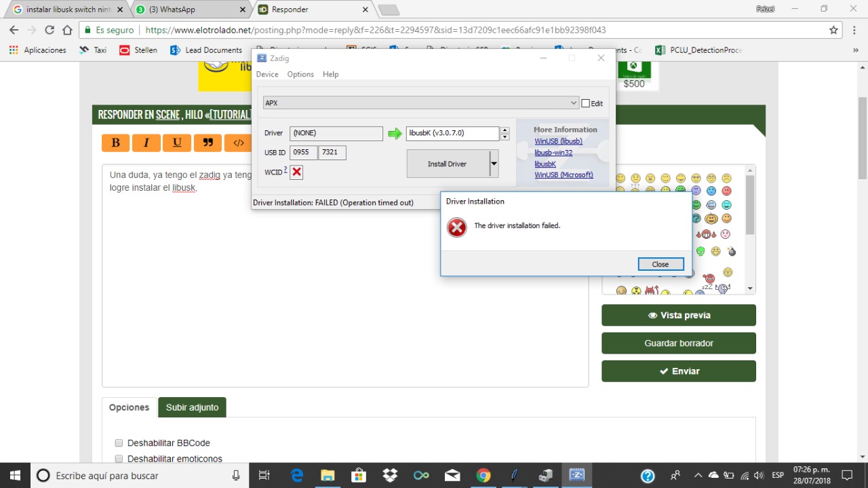The height and width of the screenshot is (488, 868).
Task: Open WCID question mark help link
Action: click(x=285, y=170)
